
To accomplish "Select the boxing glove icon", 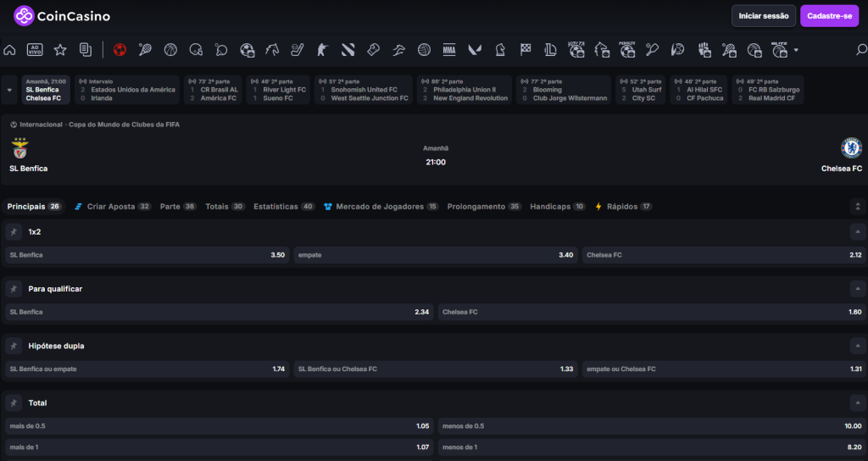I will 373,50.
